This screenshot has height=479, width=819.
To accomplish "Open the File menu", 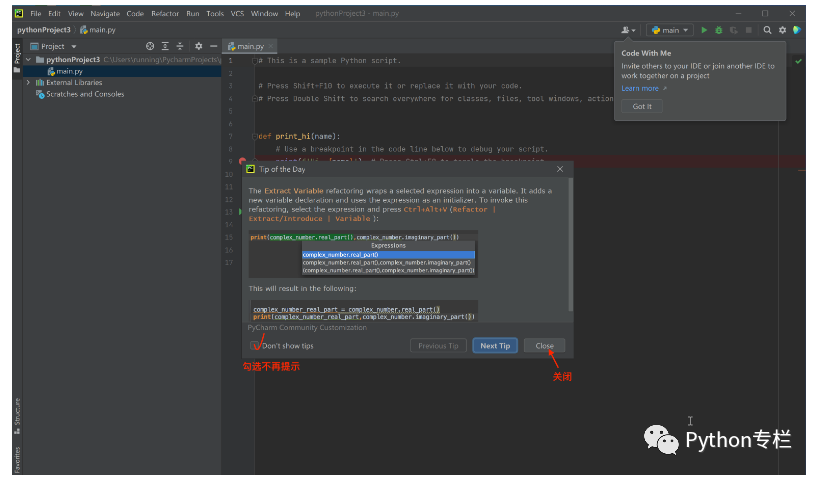I will (x=36, y=14).
